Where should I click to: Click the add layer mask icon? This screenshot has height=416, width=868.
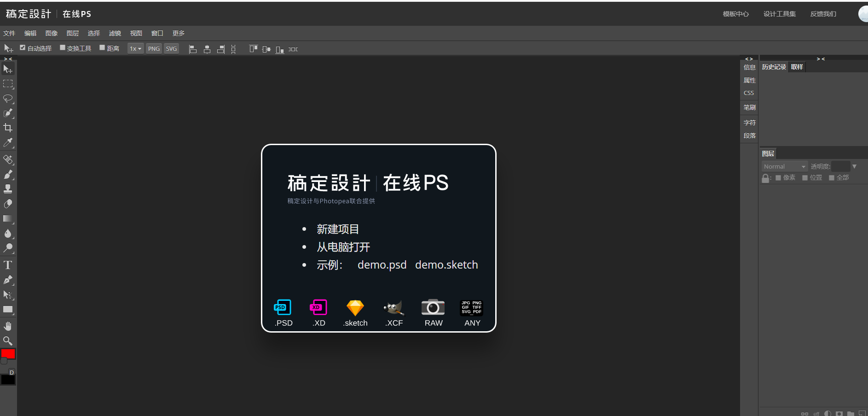(x=839, y=413)
